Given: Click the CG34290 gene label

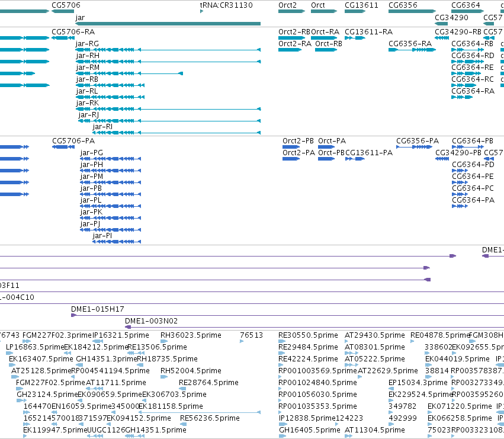Looking at the screenshot, I should (451, 18).
